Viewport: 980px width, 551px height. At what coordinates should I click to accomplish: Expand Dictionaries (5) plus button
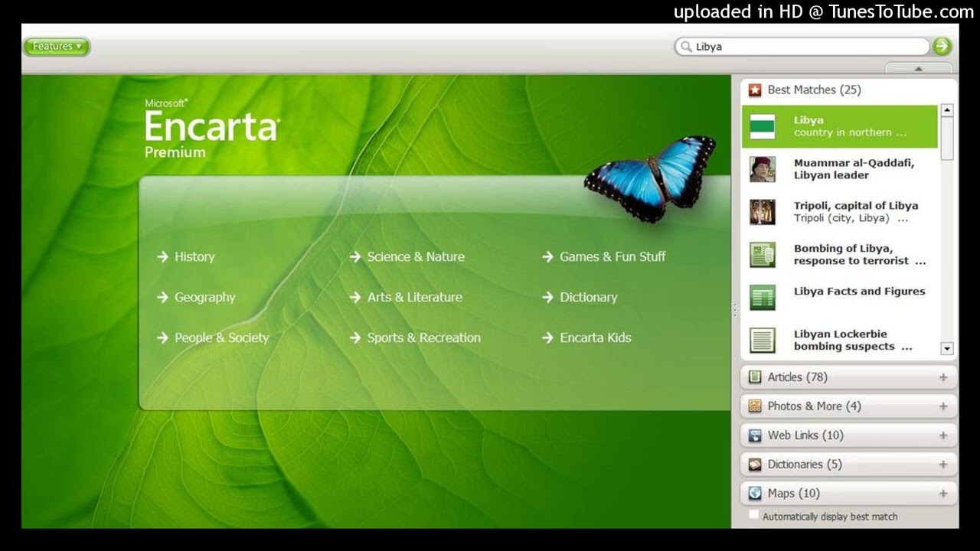[x=943, y=465]
